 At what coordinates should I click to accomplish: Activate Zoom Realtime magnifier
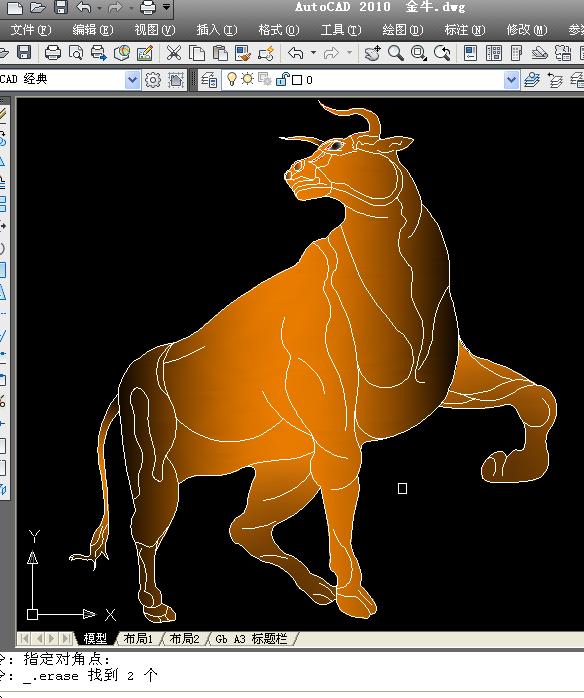point(396,53)
